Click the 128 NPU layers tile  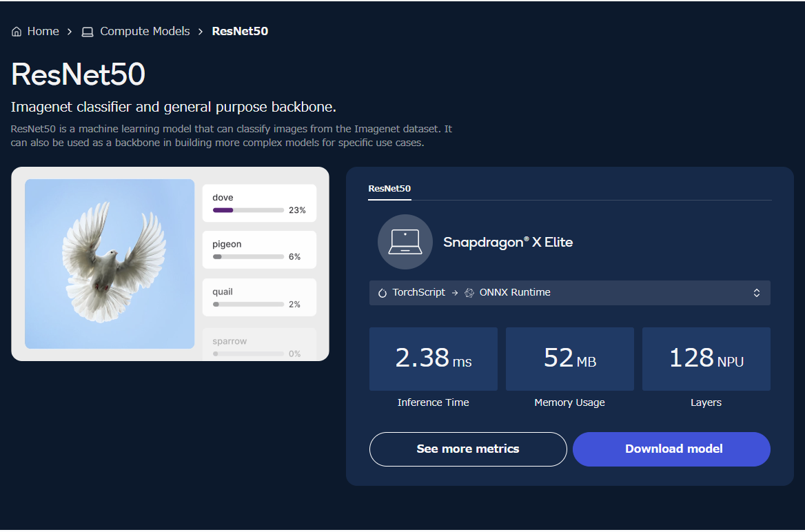pos(706,358)
